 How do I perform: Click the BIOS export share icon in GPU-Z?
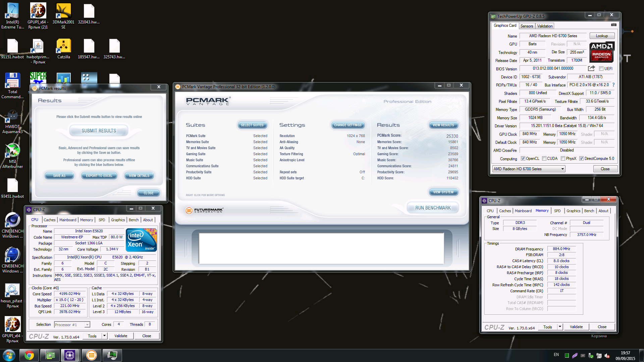click(591, 68)
